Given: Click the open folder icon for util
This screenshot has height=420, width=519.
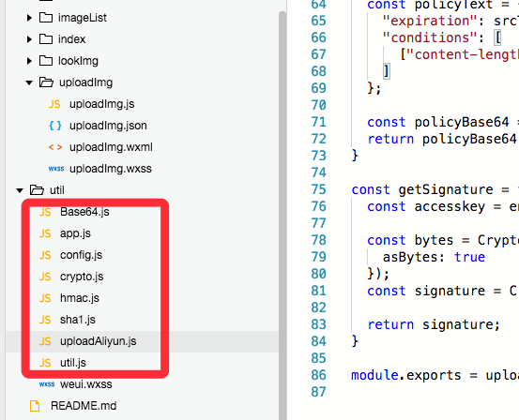Looking at the screenshot, I should click(37, 190).
